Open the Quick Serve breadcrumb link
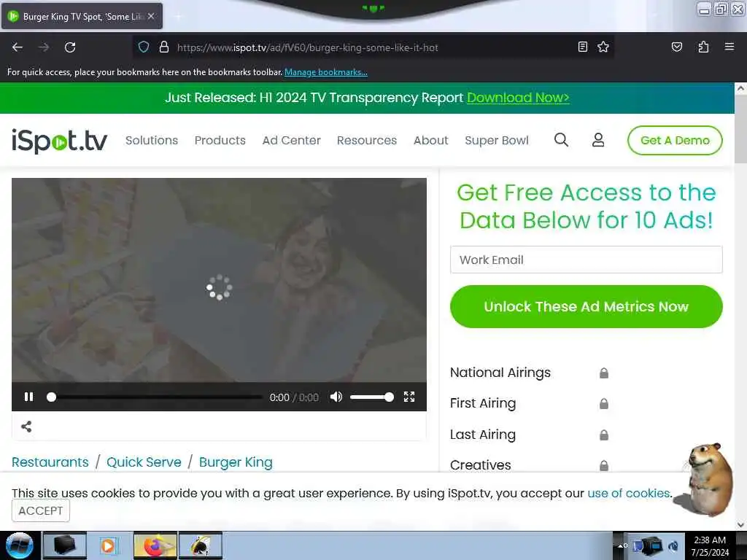Screen dimensions: 747x560 144,462
